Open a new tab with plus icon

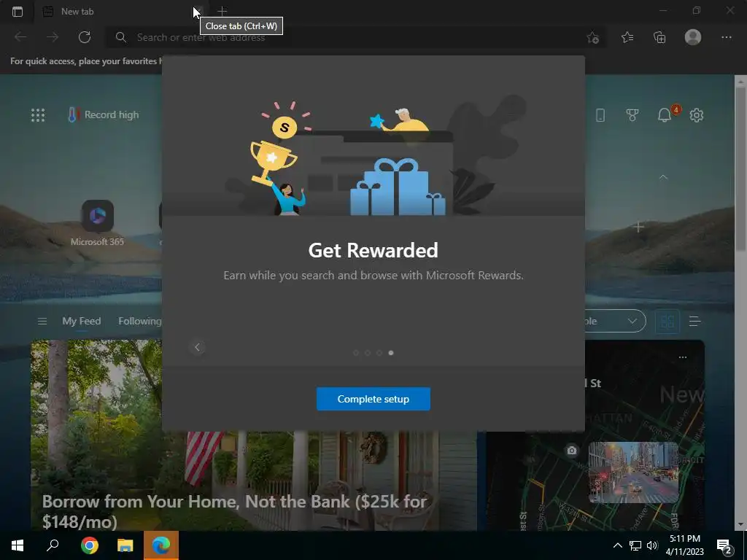pyautogui.click(x=222, y=11)
